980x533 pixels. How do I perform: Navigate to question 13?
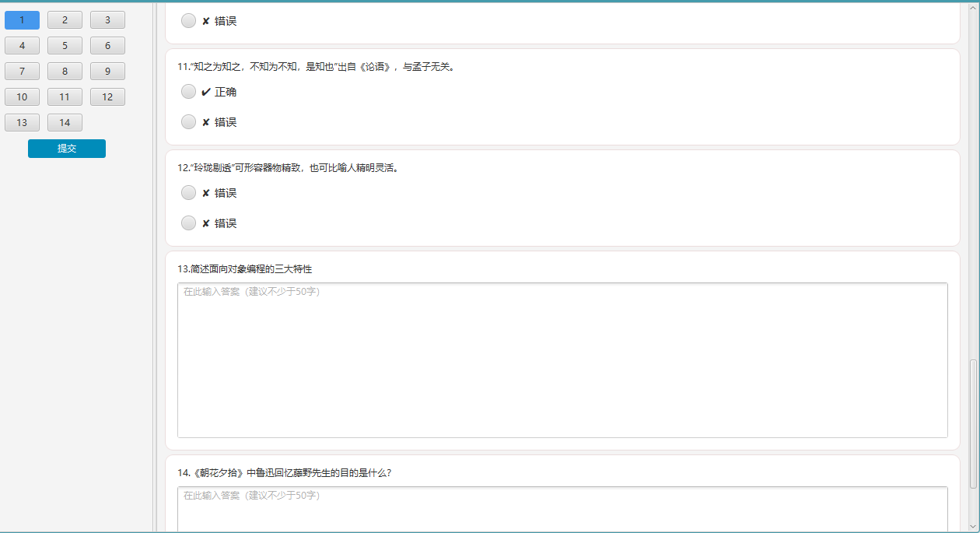[22, 123]
